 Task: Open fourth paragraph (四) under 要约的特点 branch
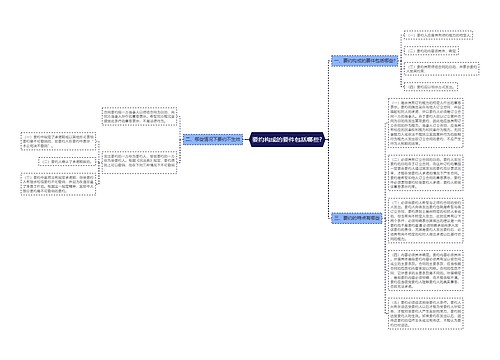tap(426, 270)
